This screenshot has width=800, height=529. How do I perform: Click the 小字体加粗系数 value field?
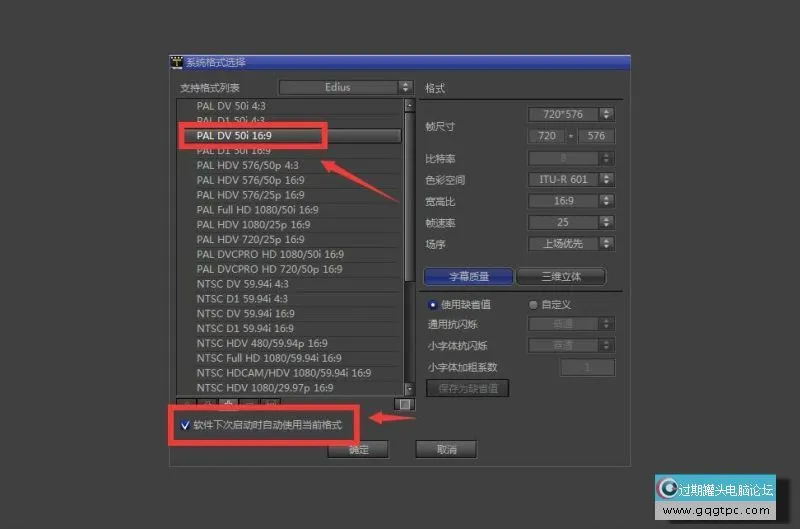click(x=587, y=367)
